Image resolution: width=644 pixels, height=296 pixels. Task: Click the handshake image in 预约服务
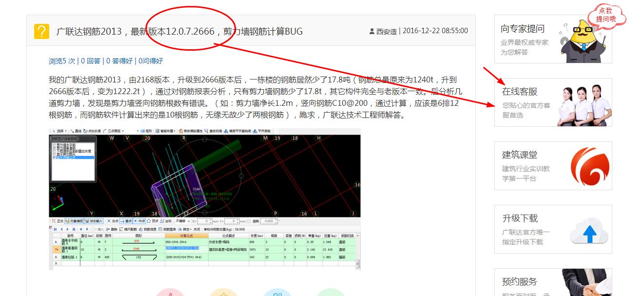tap(587, 282)
